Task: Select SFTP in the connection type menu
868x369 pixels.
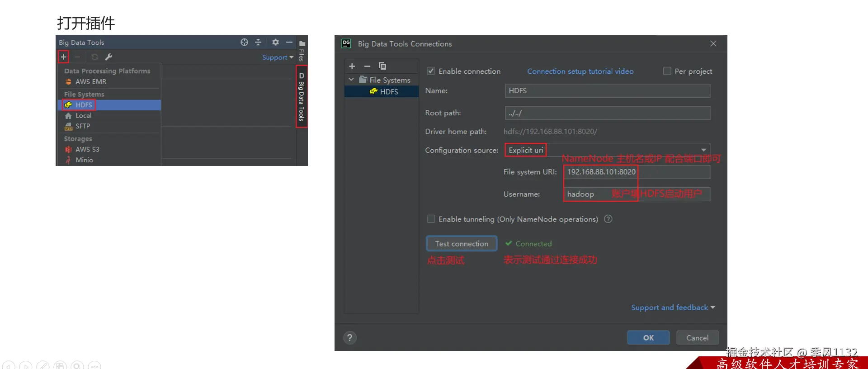Action: coord(109,126)
